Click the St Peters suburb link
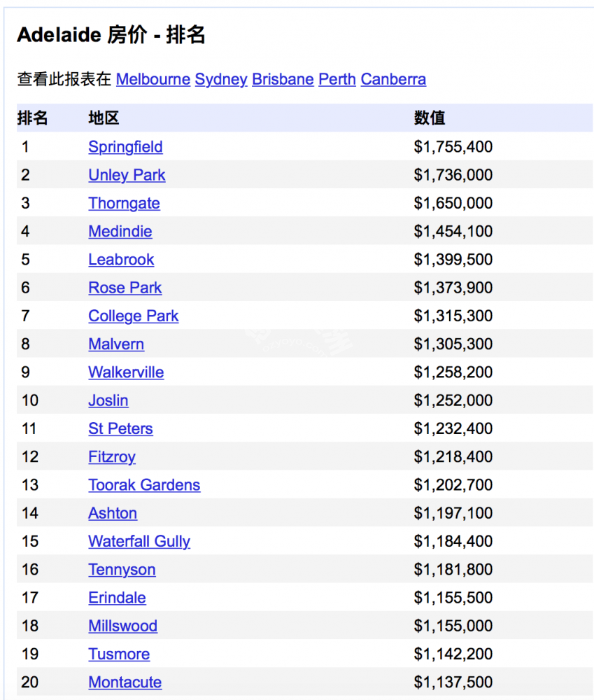The height and width of the screenshot is (700, 594). (120, 428)
